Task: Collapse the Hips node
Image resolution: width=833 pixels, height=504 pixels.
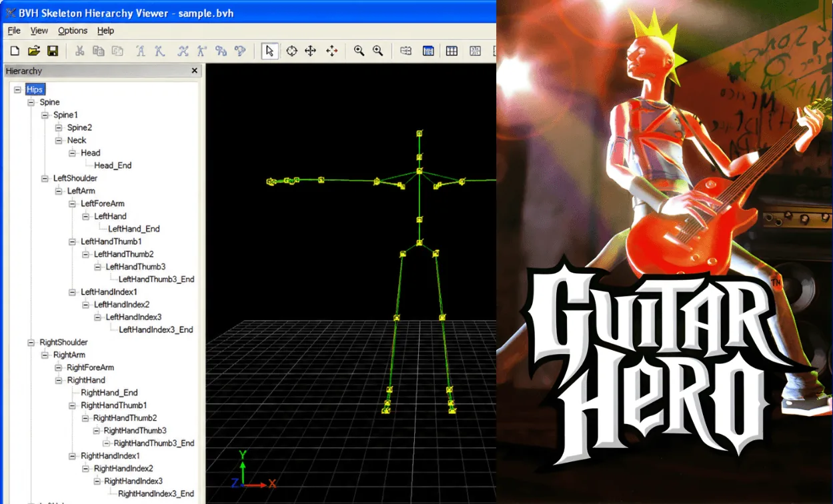Action: [17, 89]
